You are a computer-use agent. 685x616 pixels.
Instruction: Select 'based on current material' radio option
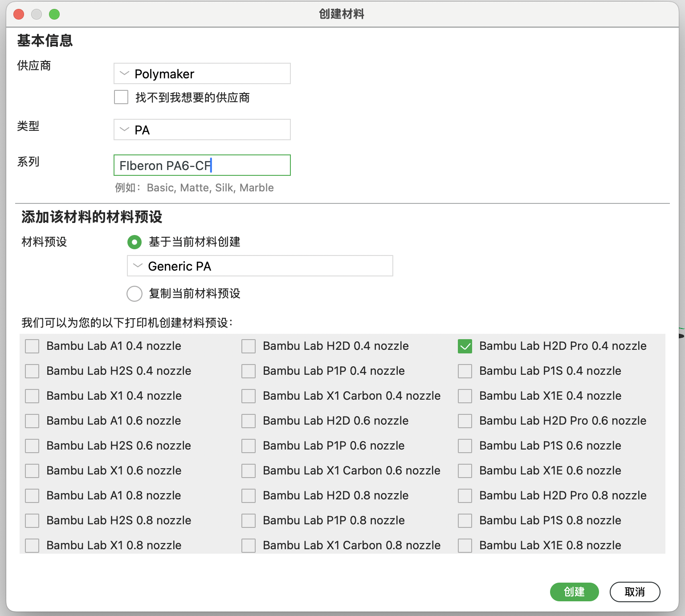click(x=135, y=242)
